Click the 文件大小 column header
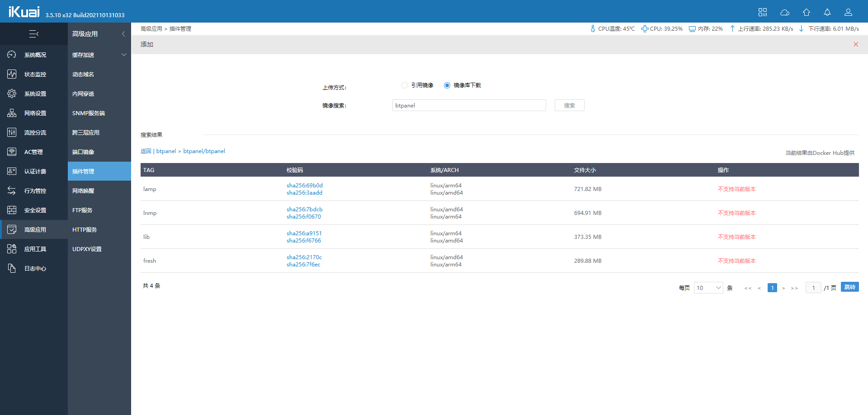Image resolution: width=868 pixels, height=415 pixels. [585, 170]
